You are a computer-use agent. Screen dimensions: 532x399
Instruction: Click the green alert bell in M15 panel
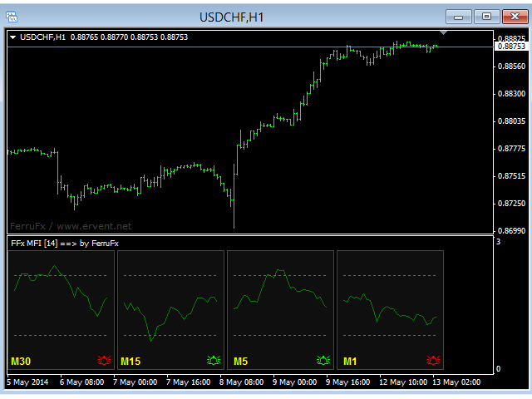pos(214,360)
